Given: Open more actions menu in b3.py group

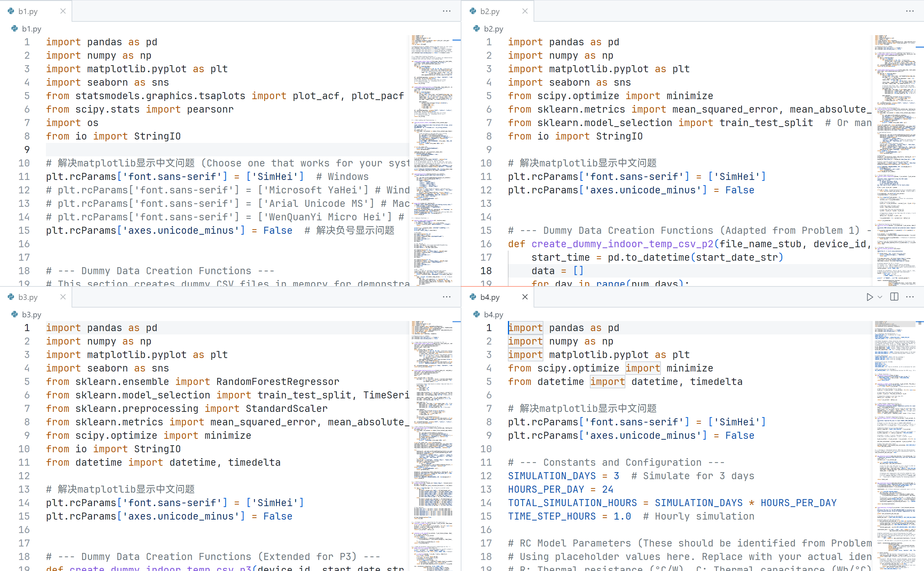Looking at the screenshot, I should tap(447, 297).
